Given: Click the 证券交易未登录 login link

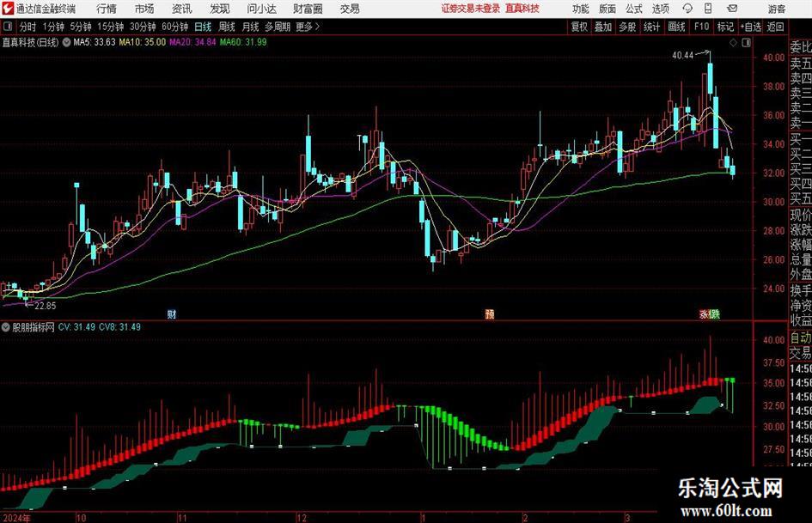Looking at the screenshot, I should tap(471, 9).
